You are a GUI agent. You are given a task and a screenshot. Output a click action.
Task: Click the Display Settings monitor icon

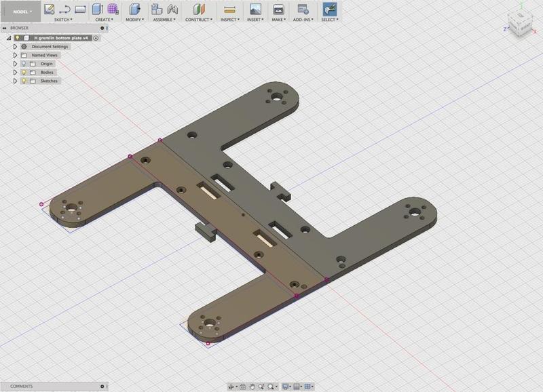tap(285, 387)
